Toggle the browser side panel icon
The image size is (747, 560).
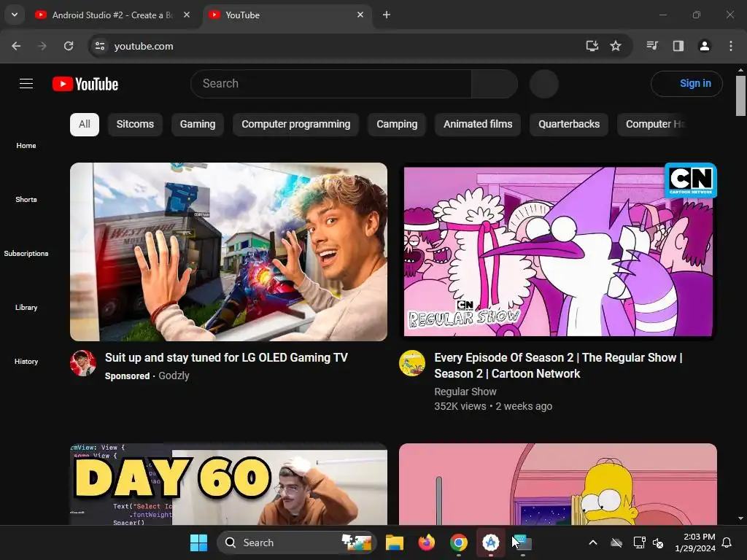678,46
